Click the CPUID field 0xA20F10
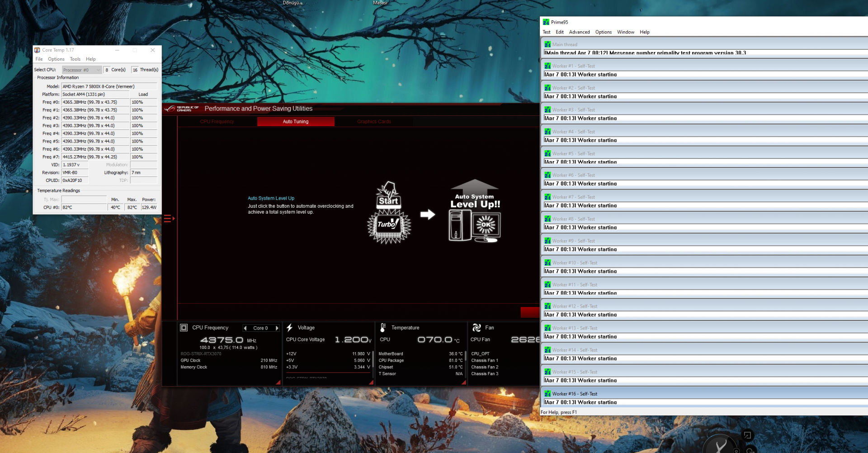This screenshot has height=453, width=868. click(75, 181)
